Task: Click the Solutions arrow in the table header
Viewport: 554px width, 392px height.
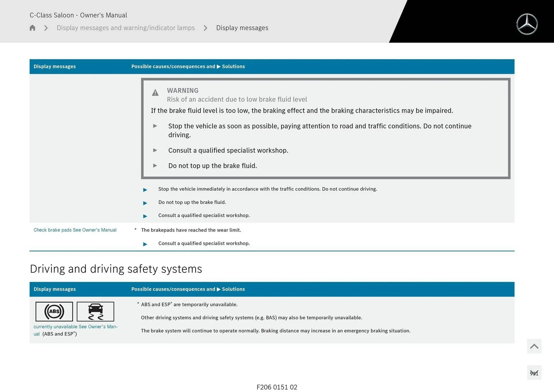Action: (x=218, y=66)
